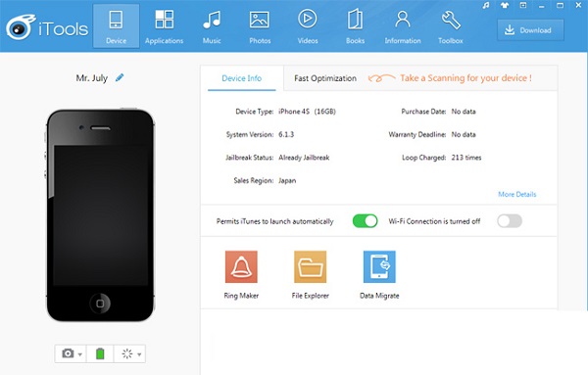This screenshot has height=375, width=588.
Task: Click Take a Scanning for your device
Action: (x=465, y=78)
